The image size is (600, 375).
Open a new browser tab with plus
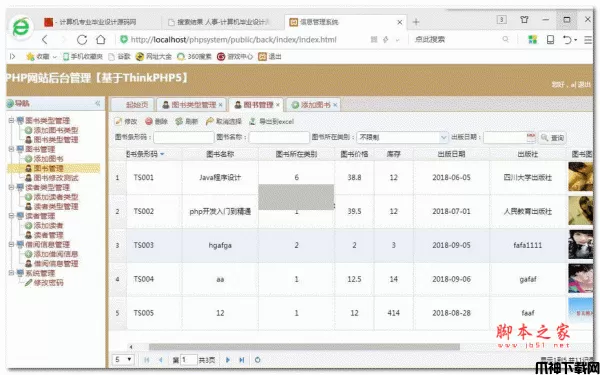coord(416,22)
